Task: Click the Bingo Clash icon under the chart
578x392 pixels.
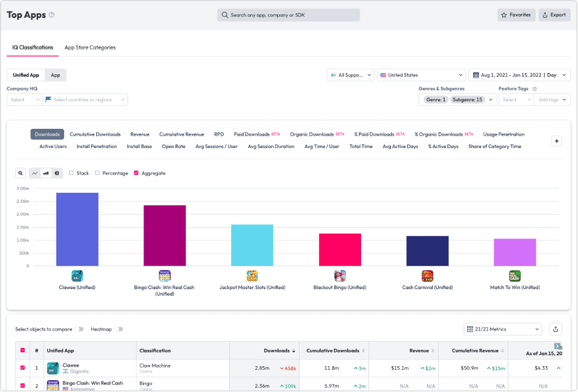Action: (x=165, y=276)
